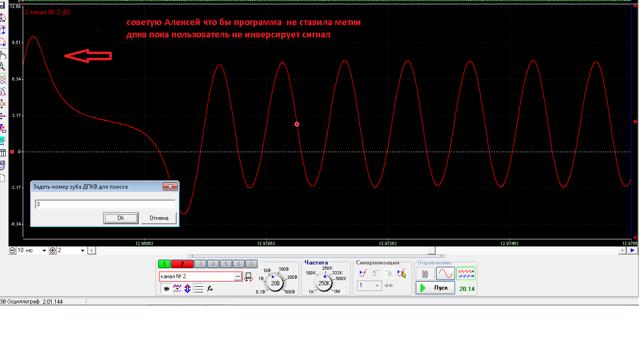Toggle the D digital channel button
644x364 pixels.
click(x=251, y=264)
